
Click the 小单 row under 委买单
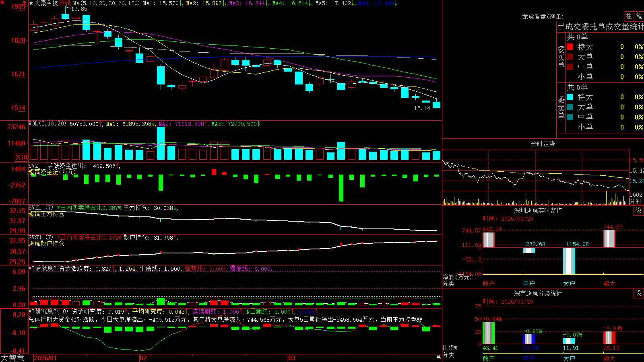[x=605, y=77]
